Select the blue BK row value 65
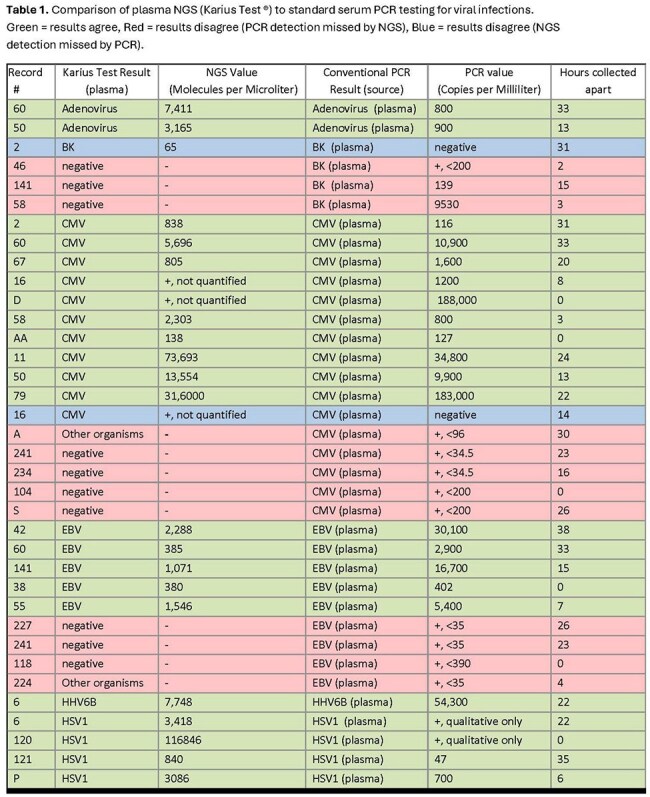The image size is (650, 797). 232,147
